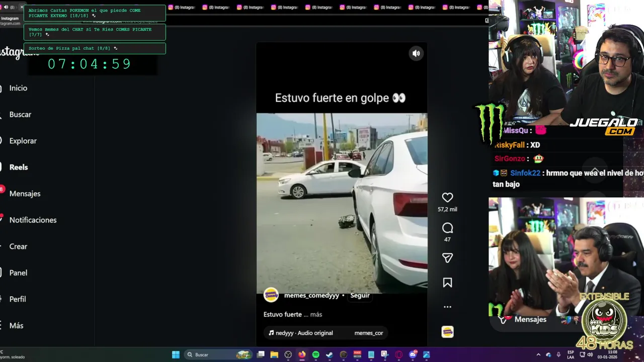Viewport: 644px width, 362px height.
Task: Click the microphone tray icon
Action: point(558,354)
